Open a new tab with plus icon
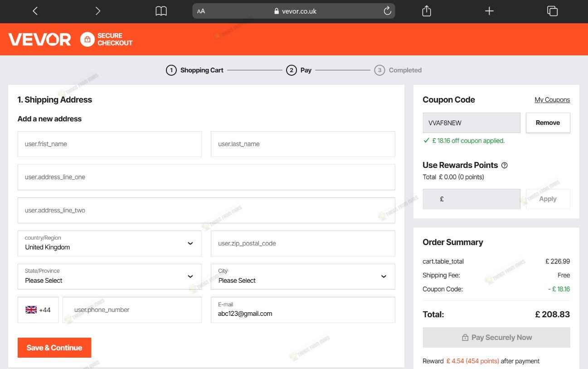This screenshot has height=369, width=588. pyautogui.click(x=489, y=11)
